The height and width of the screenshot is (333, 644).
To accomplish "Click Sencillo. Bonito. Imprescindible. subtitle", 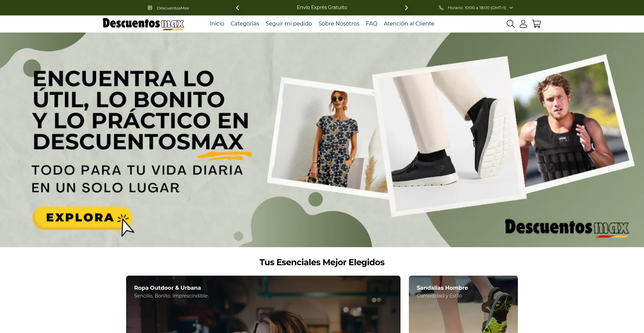I will pos(171,296).
